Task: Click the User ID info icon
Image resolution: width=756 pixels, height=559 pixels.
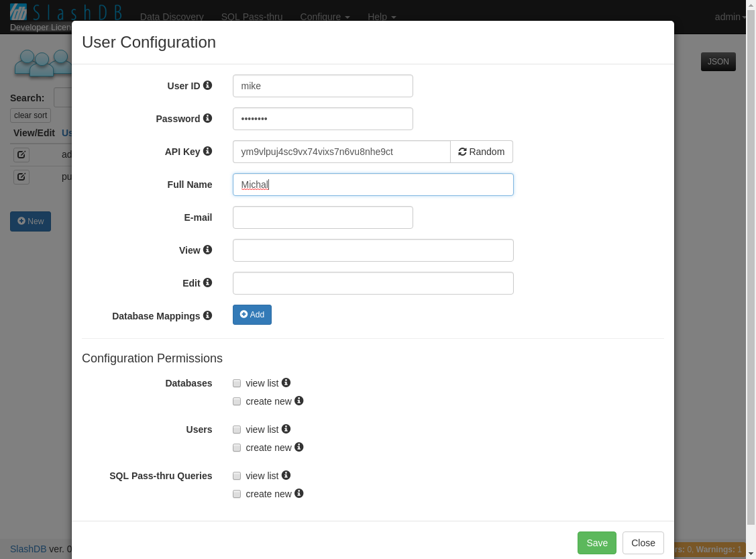Action: pos(207,85)
